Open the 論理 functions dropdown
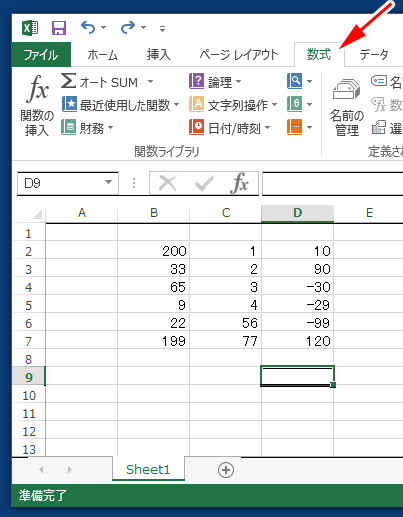 click(215, 81)
